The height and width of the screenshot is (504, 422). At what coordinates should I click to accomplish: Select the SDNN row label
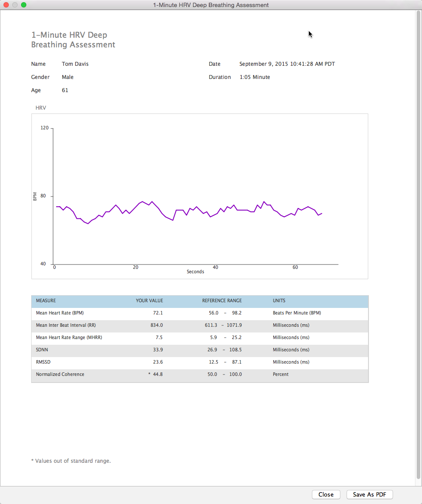point(42,350)
